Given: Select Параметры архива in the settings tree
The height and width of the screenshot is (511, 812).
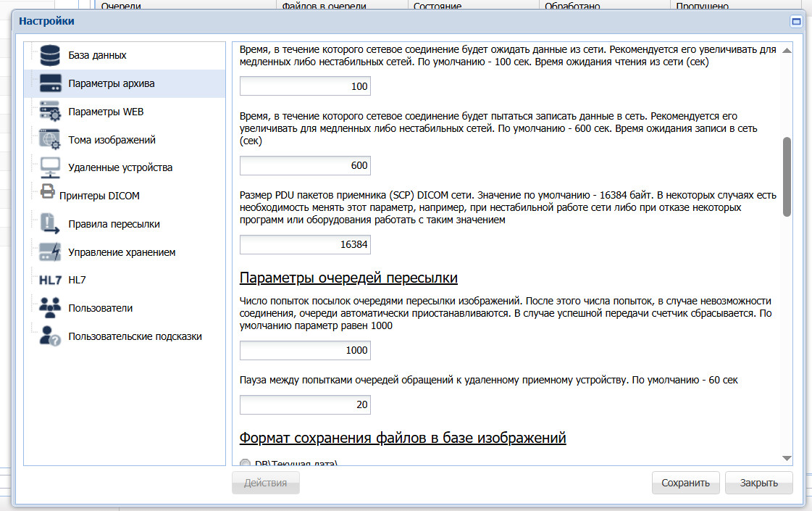Looking at the screenshot, I should 112,83.
